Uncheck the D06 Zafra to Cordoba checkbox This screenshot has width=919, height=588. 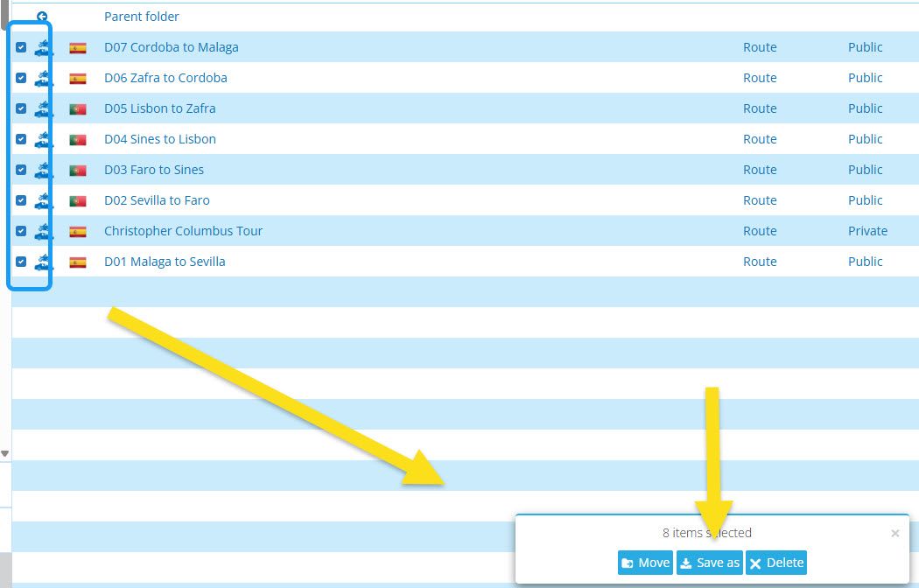click(x=21, y=78)
